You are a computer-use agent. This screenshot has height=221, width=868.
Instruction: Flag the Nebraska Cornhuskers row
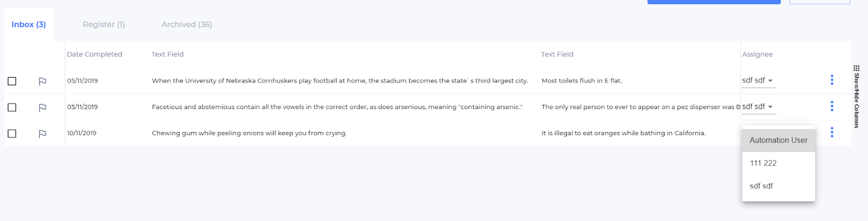[42, 81]
